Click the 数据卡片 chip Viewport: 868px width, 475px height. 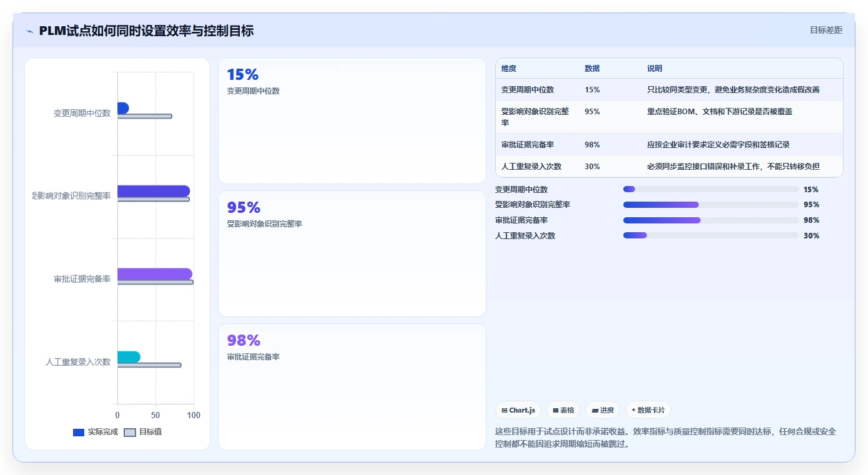[x=648, y=410]
